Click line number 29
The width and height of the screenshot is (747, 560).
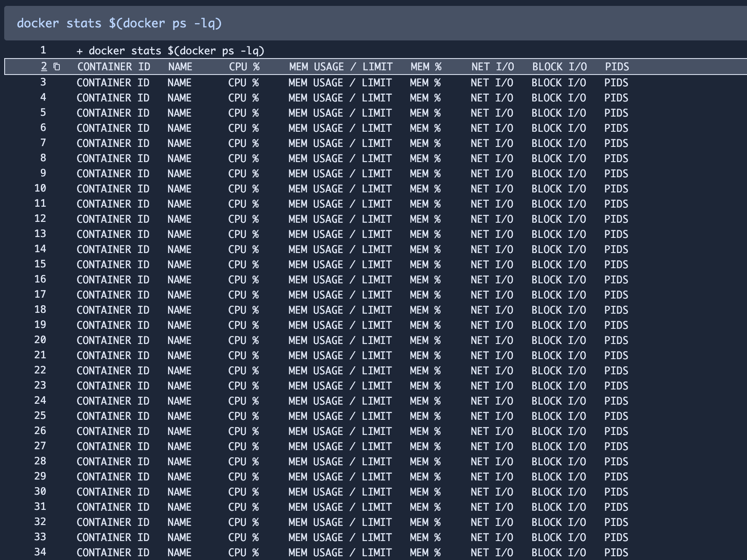click(x=40, y=477)
